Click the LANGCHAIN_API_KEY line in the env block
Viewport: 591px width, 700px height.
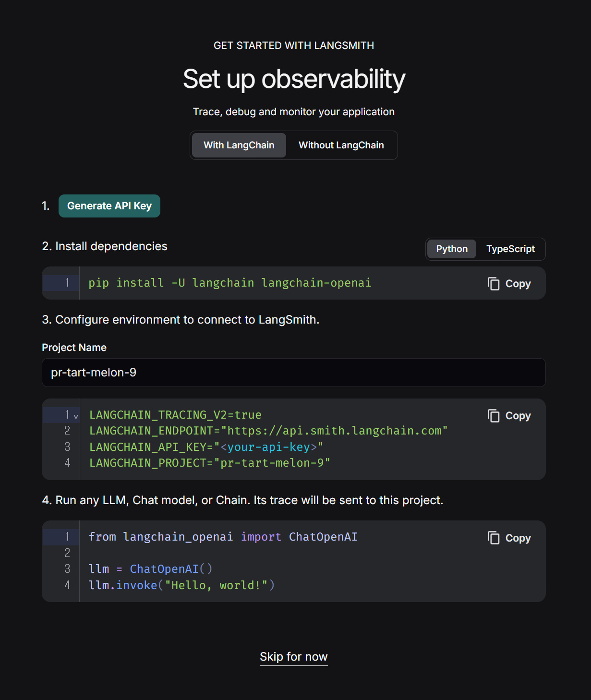click(x=206, y=447)
